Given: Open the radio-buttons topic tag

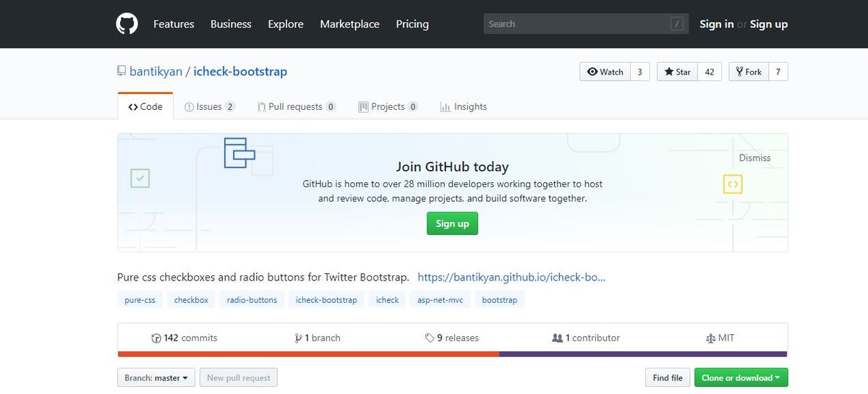Looking at the screenshot, I should (252, 299).
